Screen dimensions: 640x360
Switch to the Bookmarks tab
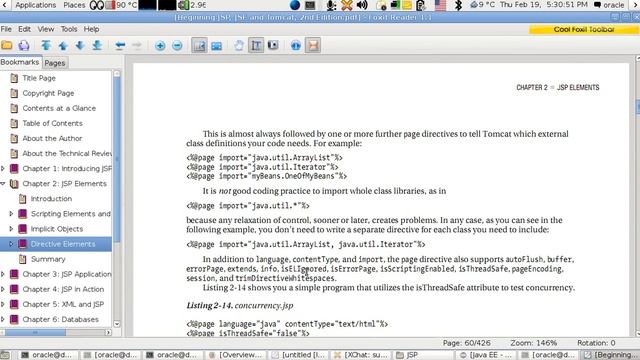[20, 62]
